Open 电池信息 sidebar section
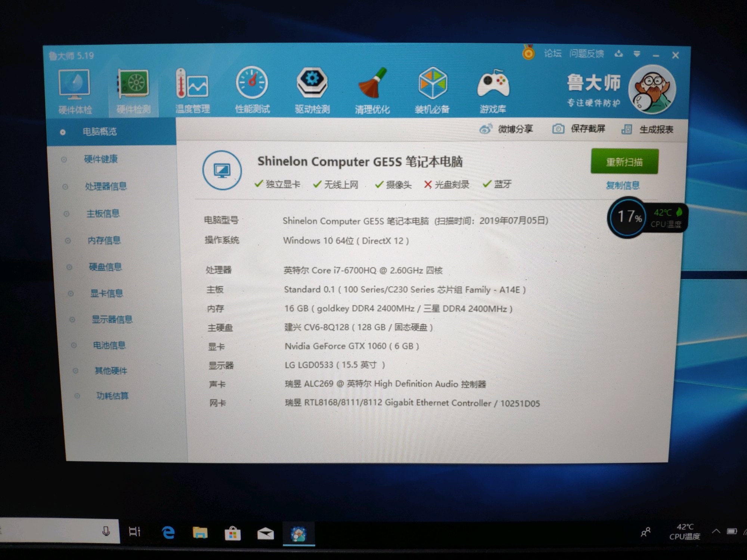Image resolution: width=747 pixels, height=560 pixels. (x=109, y=345)
